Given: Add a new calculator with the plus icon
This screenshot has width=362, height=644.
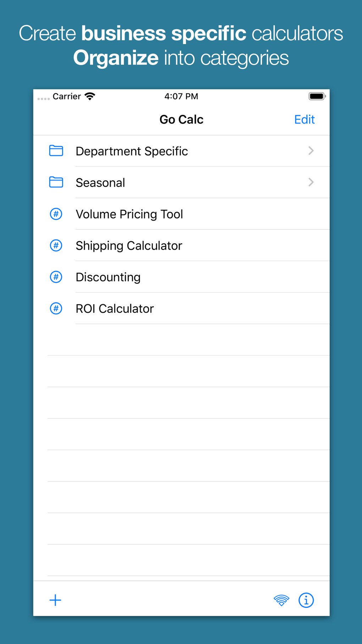Looking at the screenshot, I should click(x=55, y=600).
